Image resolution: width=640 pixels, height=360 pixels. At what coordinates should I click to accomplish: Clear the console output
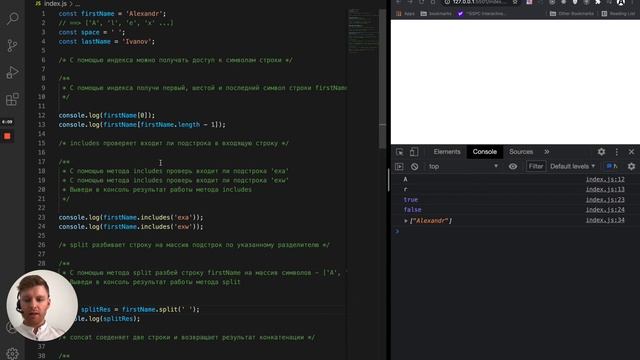pos(415,167)
